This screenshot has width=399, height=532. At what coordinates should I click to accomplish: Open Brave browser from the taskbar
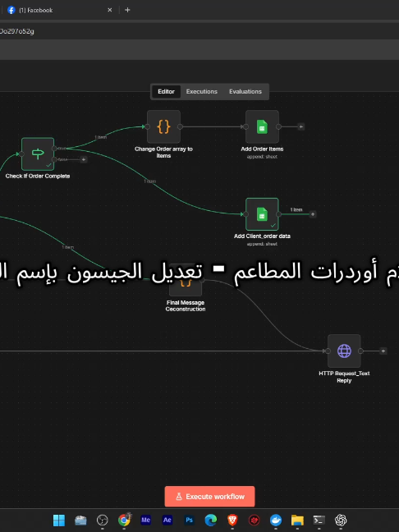(232, 521)
